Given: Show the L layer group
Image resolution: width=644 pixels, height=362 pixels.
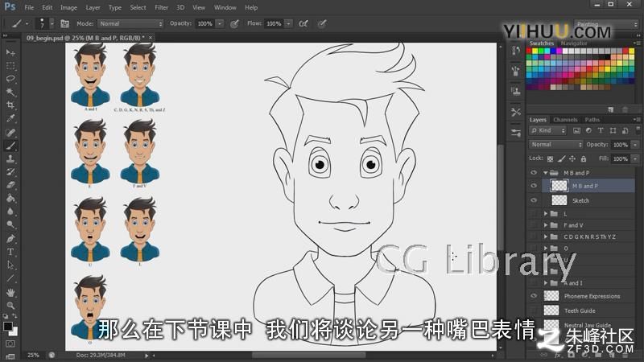Looking at the screenshot, I should [534, 213].
